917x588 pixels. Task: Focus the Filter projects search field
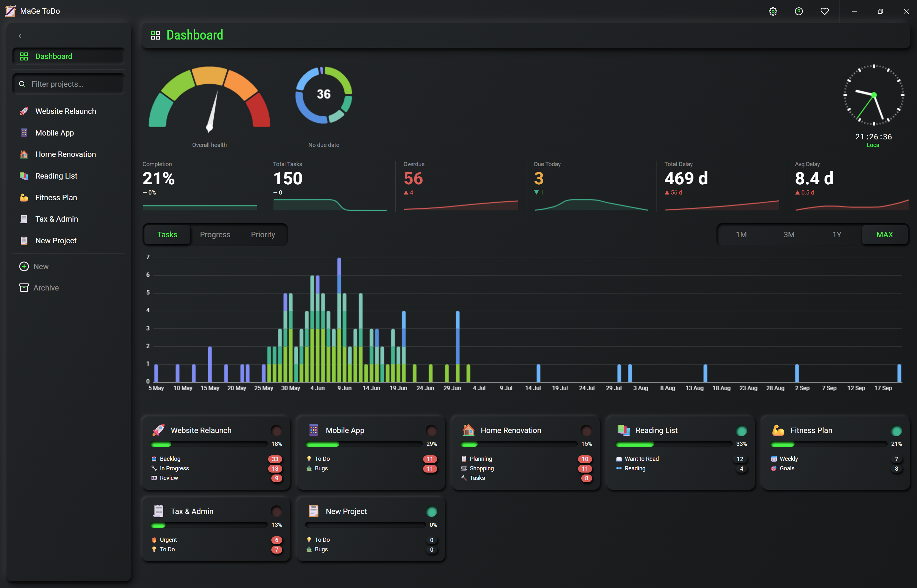tap(69, 84)
